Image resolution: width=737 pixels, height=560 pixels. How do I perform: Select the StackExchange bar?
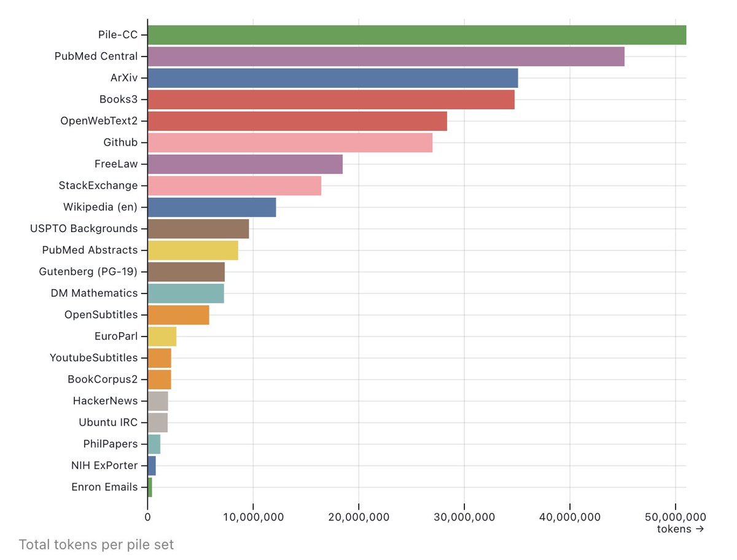click(233, 185)
